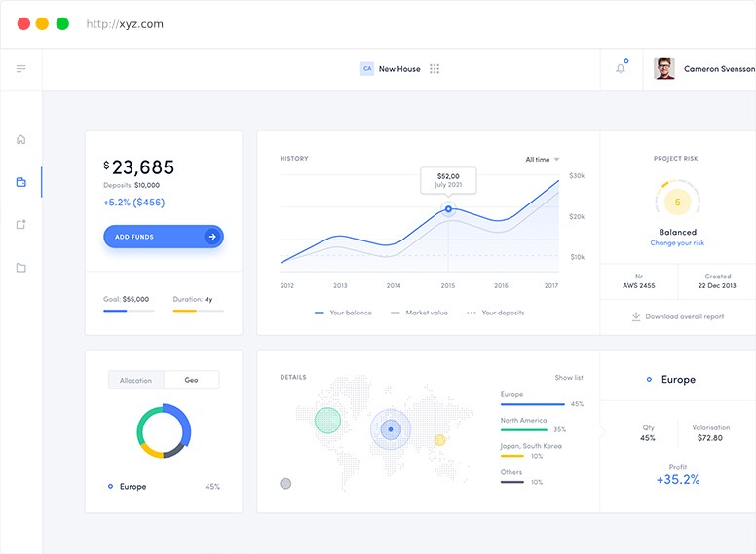Click the gray Others map circle
This screenshot has height=554, width=756.
click(285, 483)
